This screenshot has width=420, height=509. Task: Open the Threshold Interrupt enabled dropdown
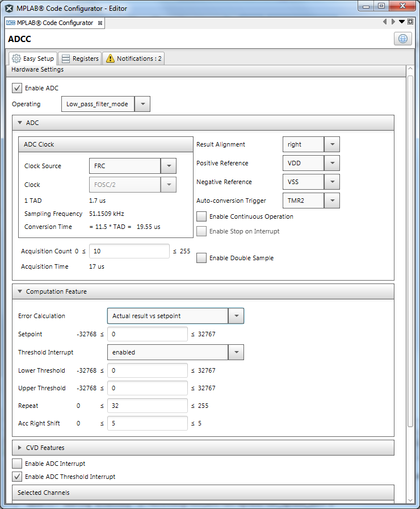(236, 352)
